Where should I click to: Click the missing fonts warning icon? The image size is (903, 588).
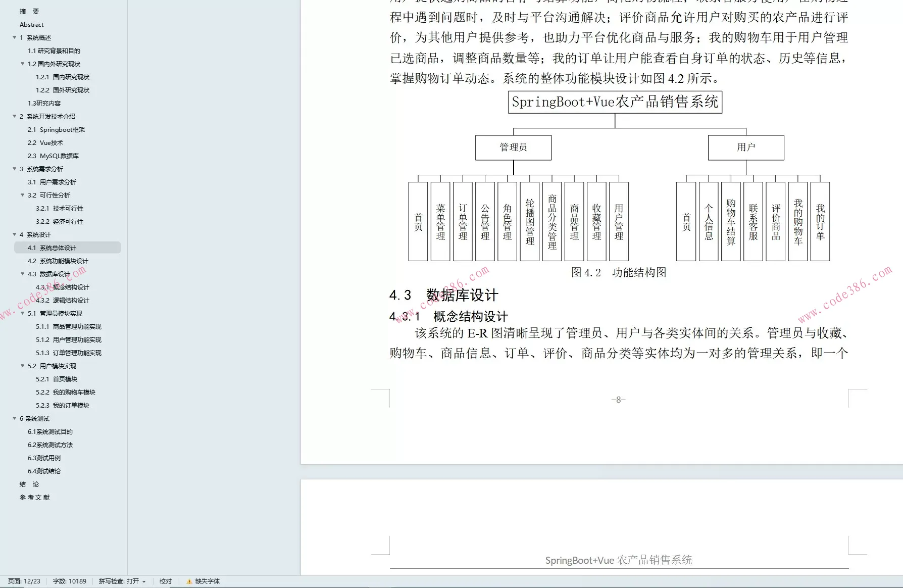189,581
